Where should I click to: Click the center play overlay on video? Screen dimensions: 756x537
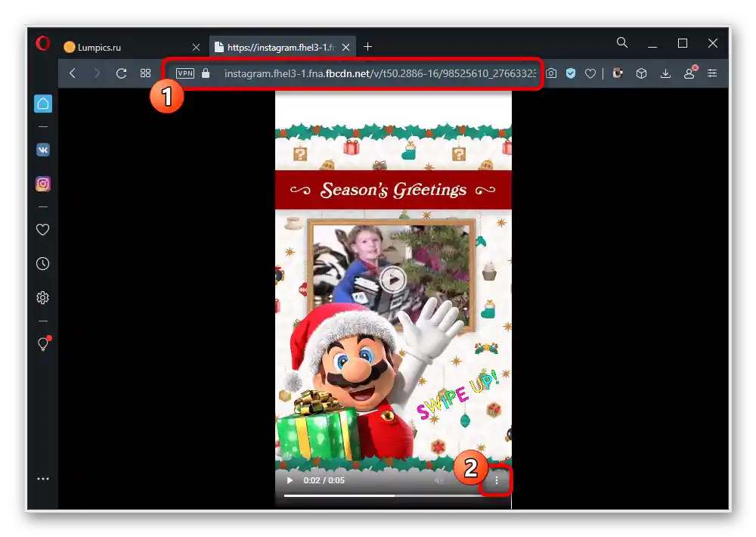tap(392, 279)
